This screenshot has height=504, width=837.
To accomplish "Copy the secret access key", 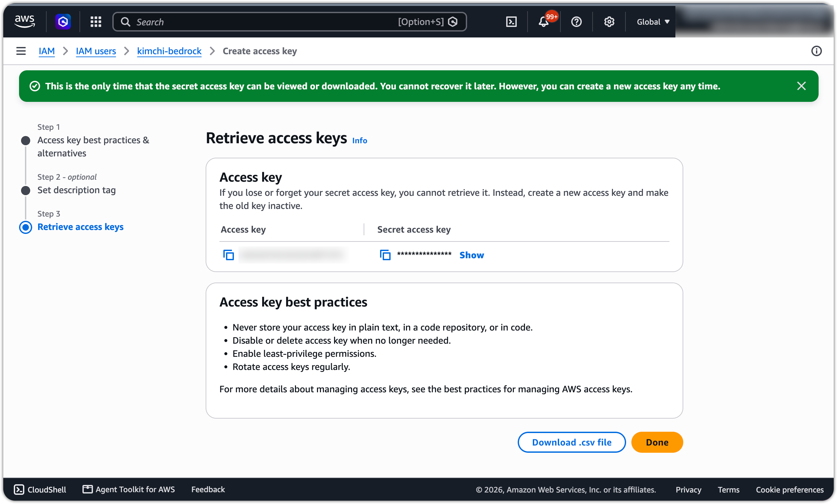I will pyautogui.click(x=385, y=255).
